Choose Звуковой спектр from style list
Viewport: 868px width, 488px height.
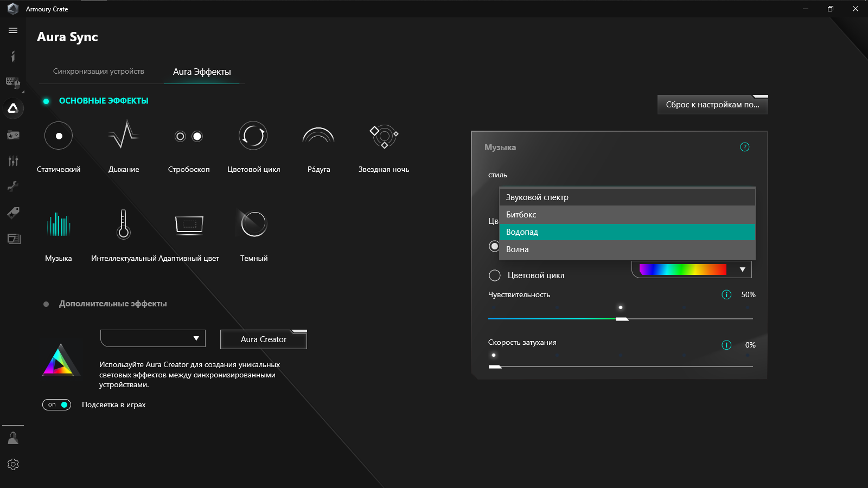pos(627,197)
